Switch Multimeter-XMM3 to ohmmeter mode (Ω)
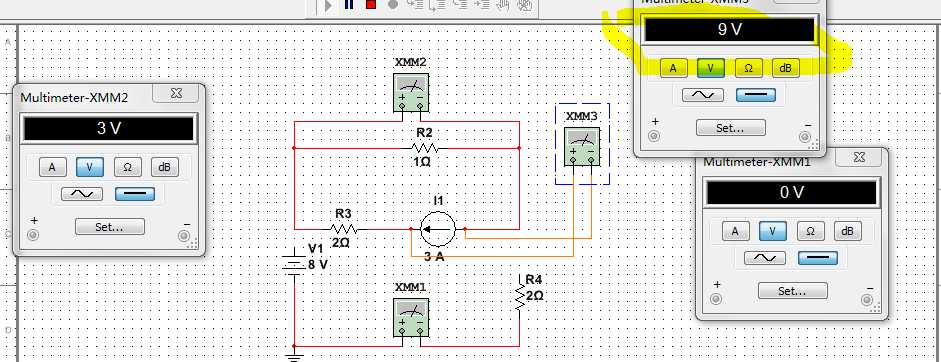 click(748, 68)
